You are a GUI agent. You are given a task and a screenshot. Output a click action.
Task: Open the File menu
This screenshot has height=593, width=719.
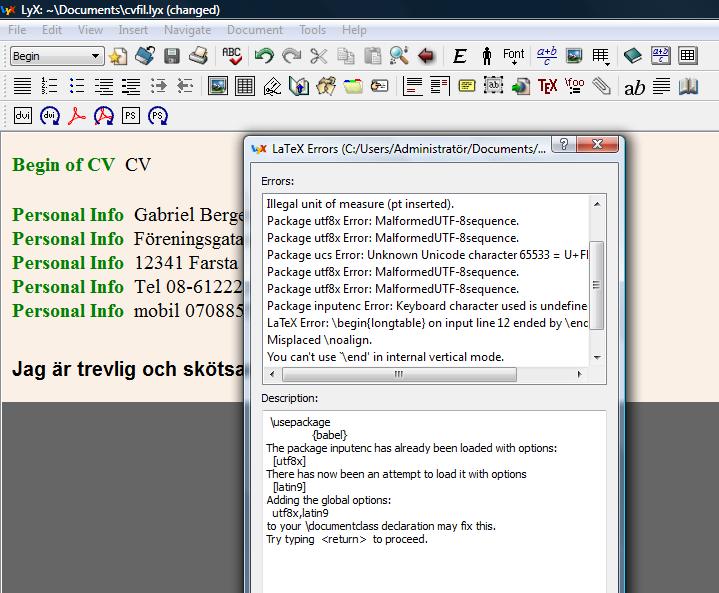click(x=17, y=30)
